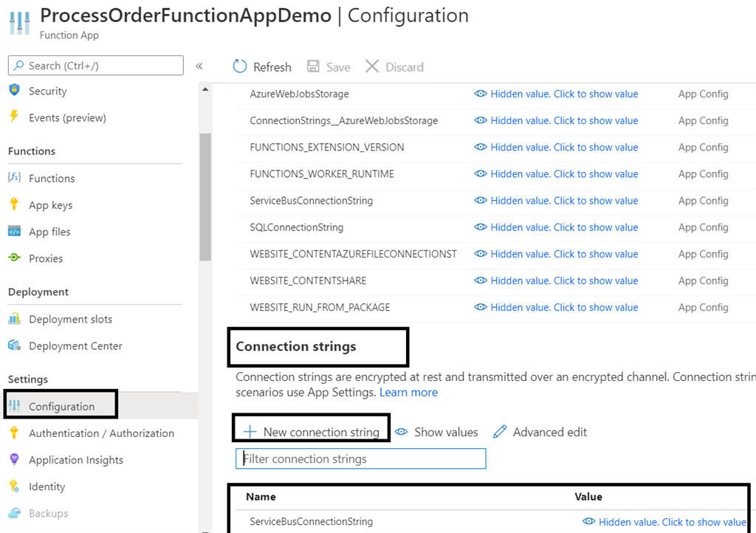
Task: Click the Functions fx icon
Action: pos(15,177)
